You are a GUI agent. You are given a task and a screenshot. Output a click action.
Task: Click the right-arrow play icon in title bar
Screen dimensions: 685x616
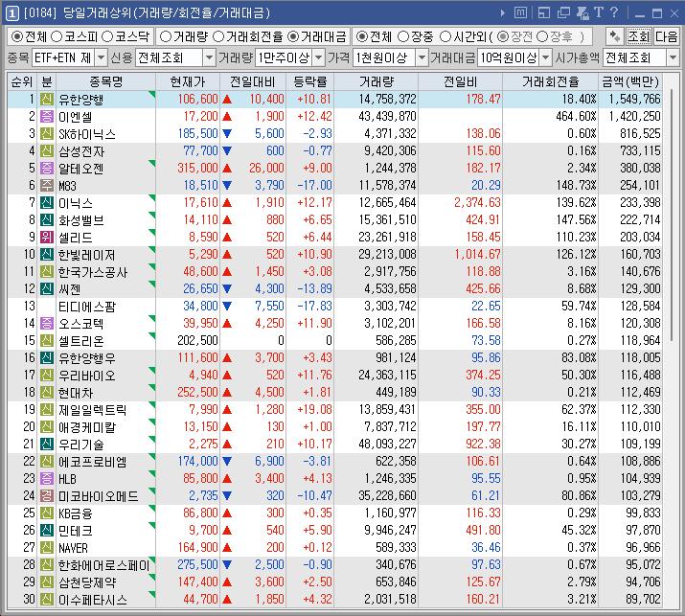point(503,13)
